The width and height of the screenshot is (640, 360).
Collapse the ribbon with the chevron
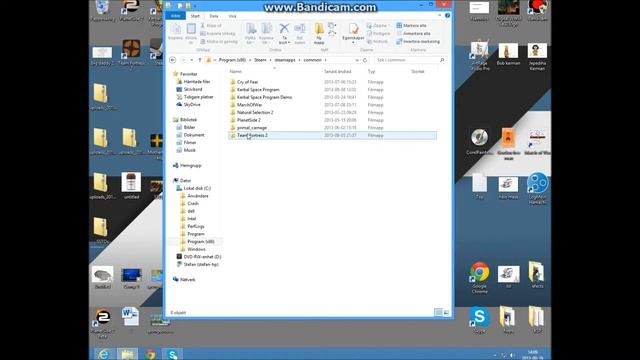point(439,16)
